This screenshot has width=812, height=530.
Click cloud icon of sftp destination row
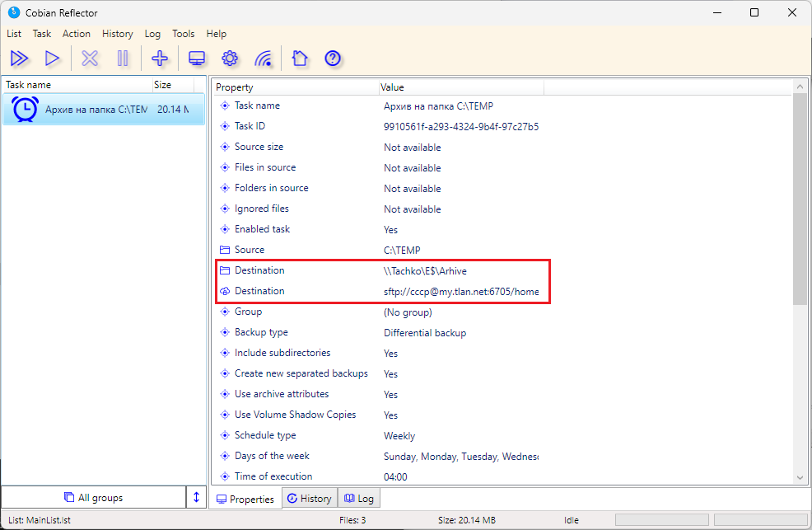coord(225,291)
